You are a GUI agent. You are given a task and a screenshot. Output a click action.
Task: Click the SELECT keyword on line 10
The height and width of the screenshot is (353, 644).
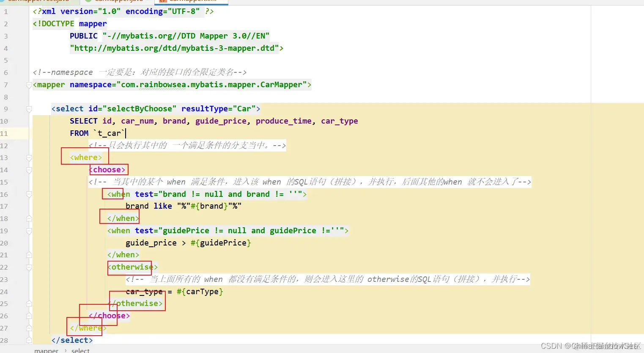point(84,121)
